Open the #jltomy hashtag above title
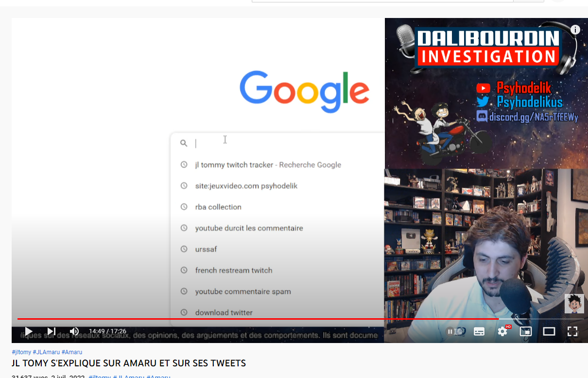The height and width of the screenshot is (378, 588). coord(21,352)
